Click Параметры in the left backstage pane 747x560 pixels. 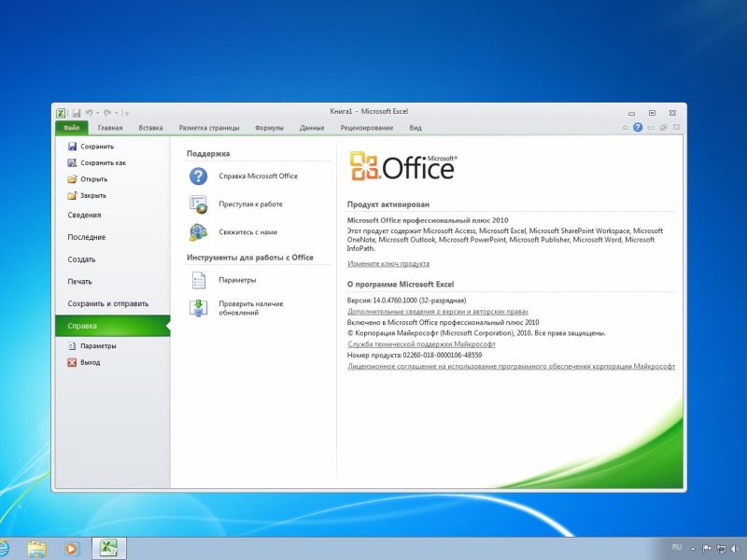click(92, 346)
